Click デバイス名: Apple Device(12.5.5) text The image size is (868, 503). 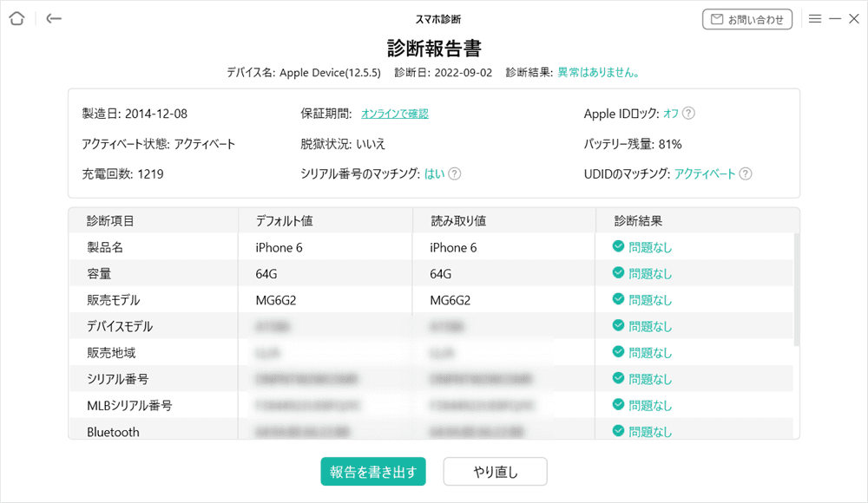click(303, 73)
